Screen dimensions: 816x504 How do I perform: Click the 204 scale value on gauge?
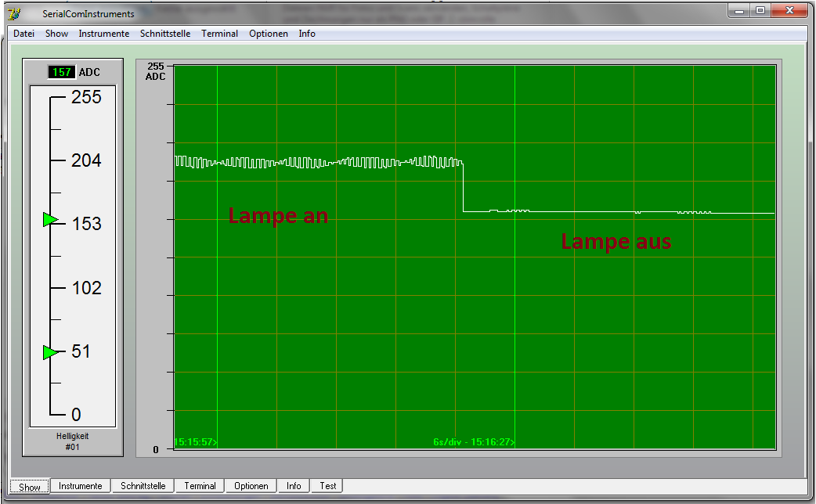86,160
